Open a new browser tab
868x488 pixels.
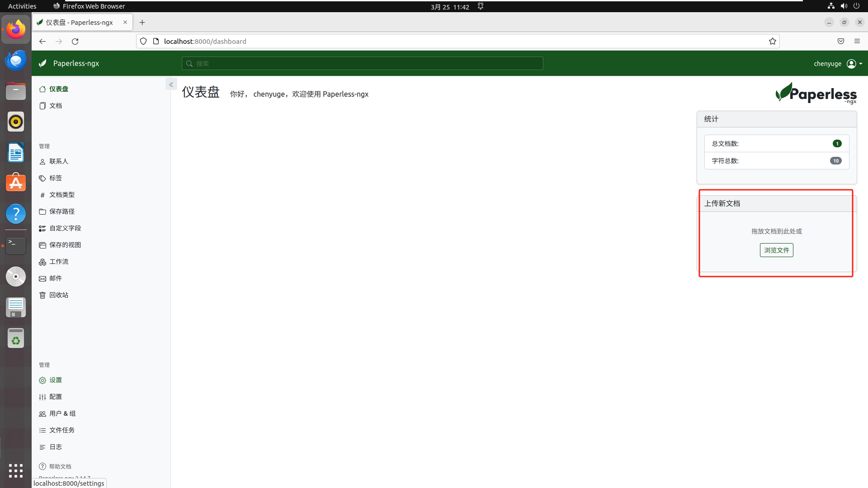142,23
